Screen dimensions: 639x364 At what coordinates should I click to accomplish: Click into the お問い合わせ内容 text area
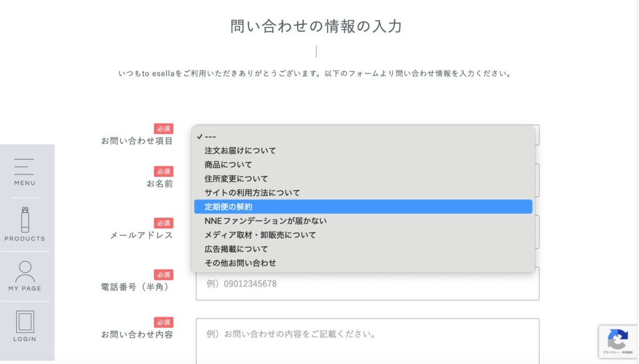(x=367, y=341)
